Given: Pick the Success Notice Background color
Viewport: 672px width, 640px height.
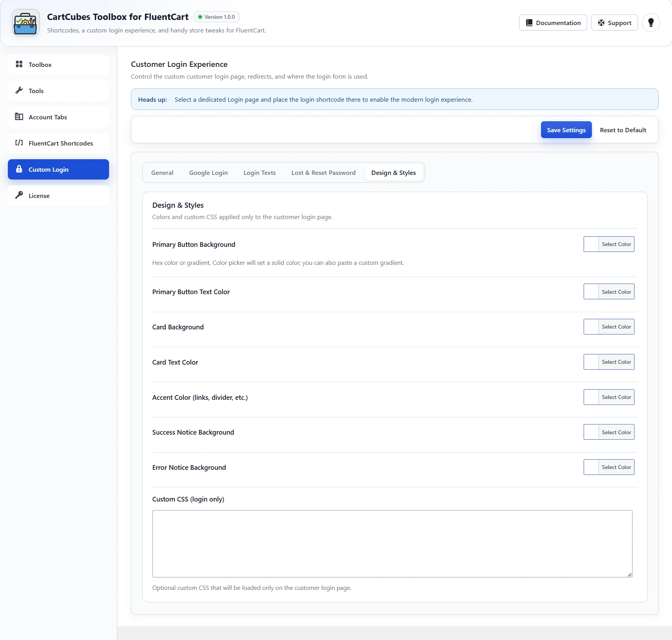Looking at the screenshot, I should pos(609,432).
